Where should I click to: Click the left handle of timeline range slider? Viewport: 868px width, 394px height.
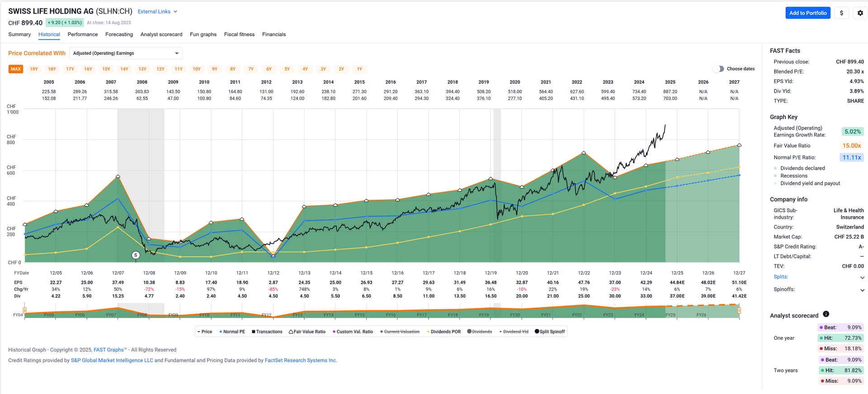coord(25,310)
